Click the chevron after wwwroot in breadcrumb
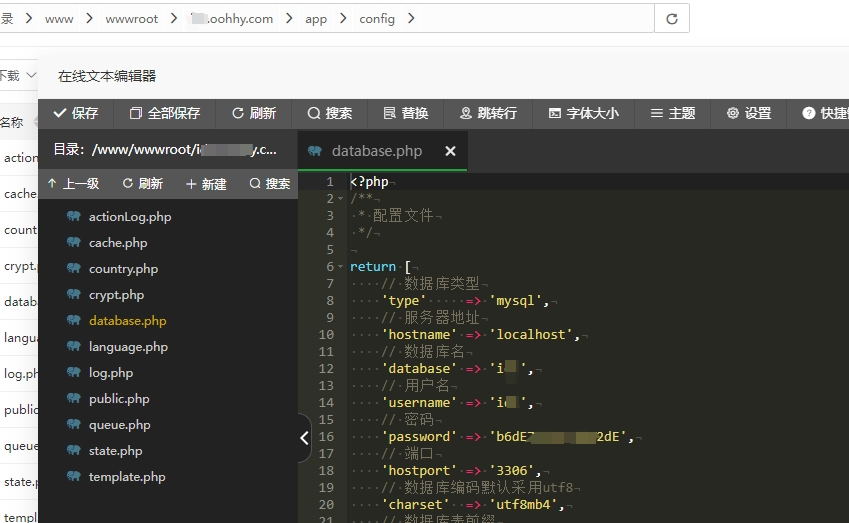 coord(173,18)
